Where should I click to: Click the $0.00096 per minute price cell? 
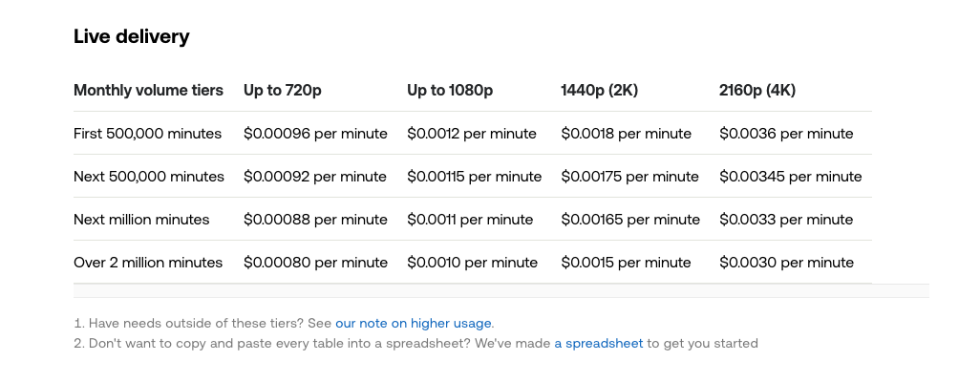click(x=315, y=134)
